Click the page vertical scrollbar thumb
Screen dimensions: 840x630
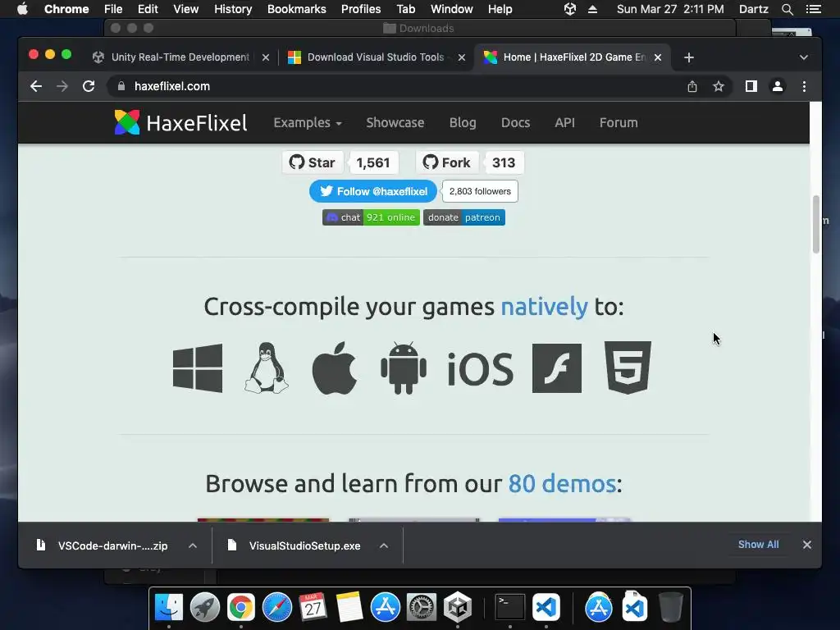point(816,224)
